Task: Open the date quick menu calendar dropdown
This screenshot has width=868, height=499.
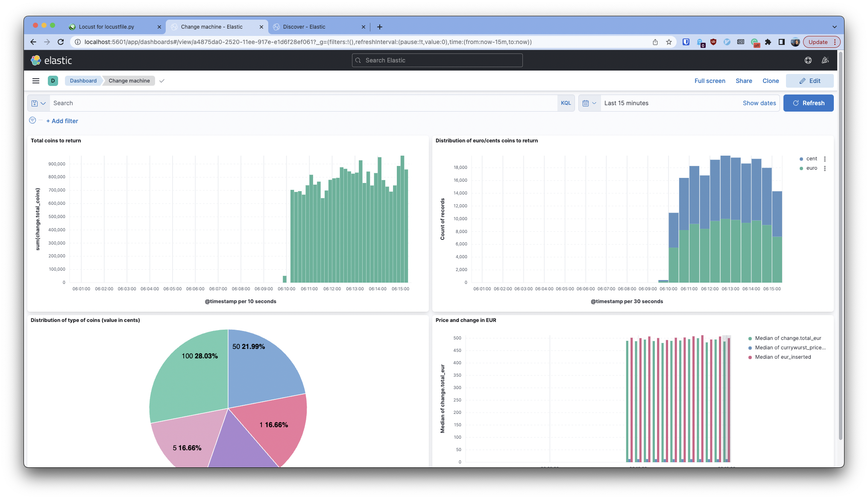Action: pyautogui.click(x=589, y=103)
